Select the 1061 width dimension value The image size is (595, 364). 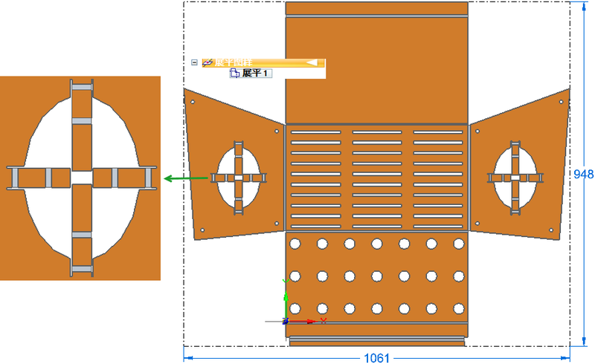click(x=376, y=357)
